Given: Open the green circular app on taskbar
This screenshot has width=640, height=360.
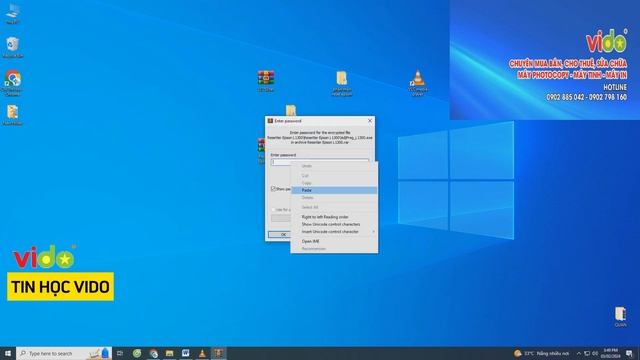Looking at the screenshot, I should [x=137, y=353].
